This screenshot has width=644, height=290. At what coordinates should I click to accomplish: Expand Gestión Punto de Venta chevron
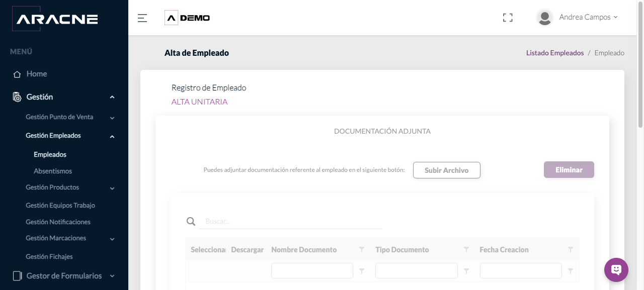point(112,118)
